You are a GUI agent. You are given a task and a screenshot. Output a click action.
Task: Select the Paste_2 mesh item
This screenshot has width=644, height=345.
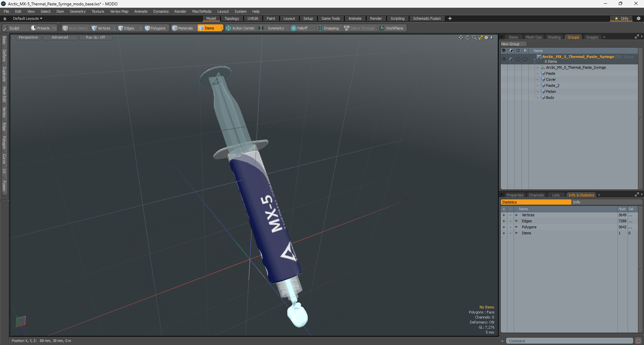[552, 85]
